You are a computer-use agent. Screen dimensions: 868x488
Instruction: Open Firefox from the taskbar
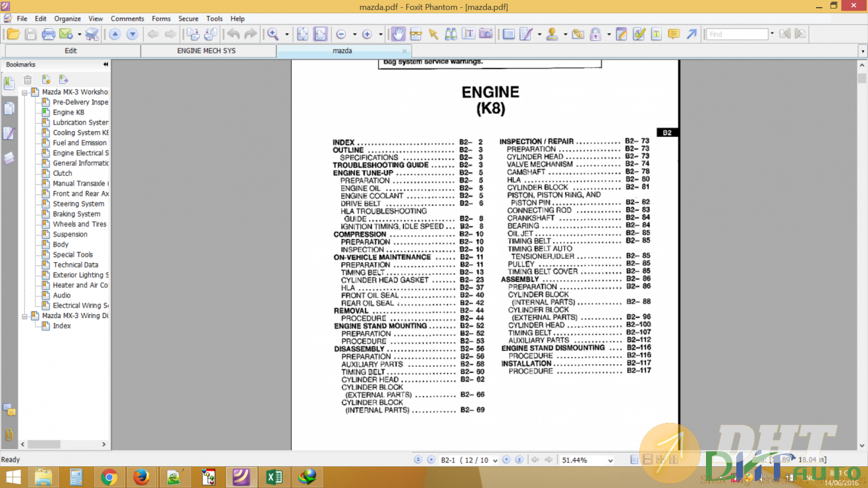tap(142, 477)
